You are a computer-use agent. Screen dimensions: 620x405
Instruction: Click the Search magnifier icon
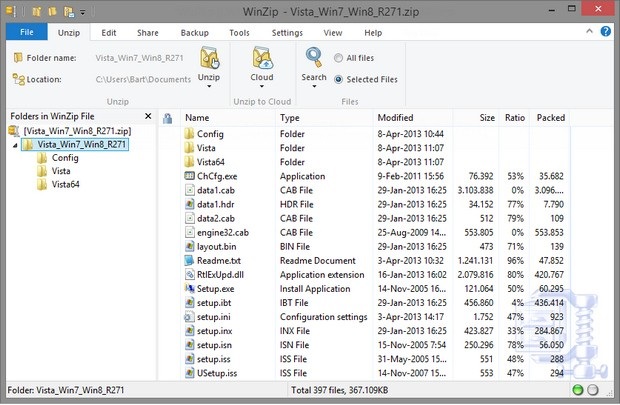(314, 58)
